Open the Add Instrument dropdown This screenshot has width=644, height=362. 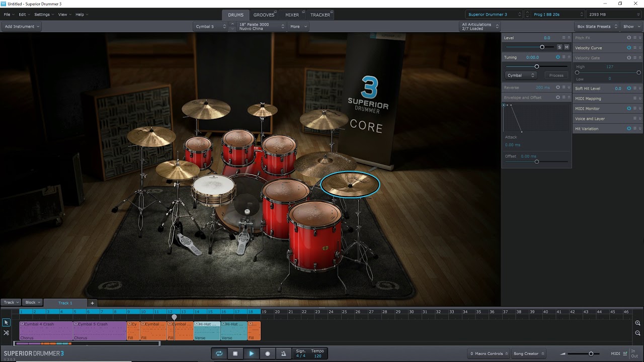coord(22,27)
